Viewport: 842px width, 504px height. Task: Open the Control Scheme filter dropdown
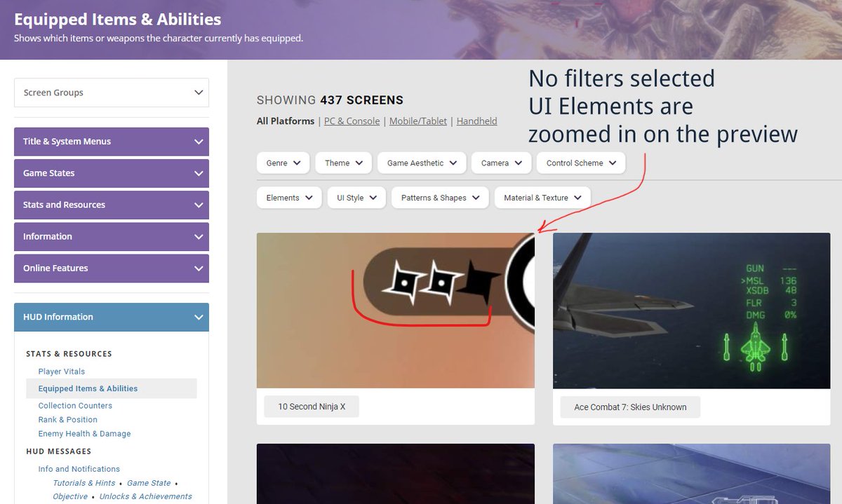tap(581, 163)
